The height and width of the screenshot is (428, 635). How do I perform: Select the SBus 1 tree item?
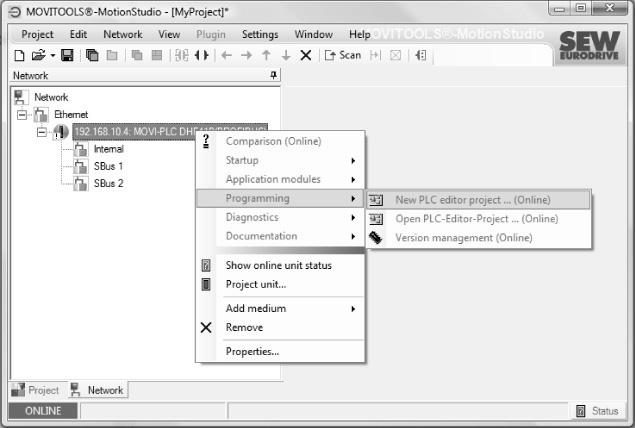coord(108,166)
